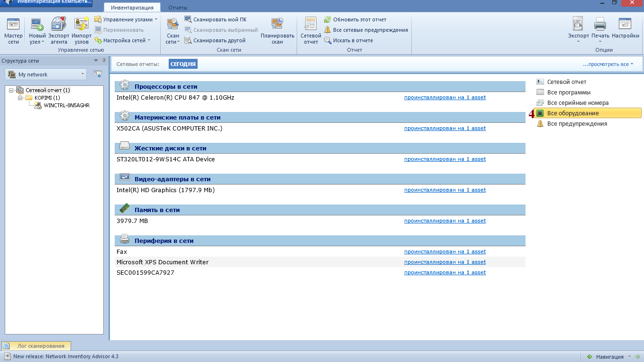Open the Все программы report
This screenshot has width=644, height=362.
[x=569, y=93]
